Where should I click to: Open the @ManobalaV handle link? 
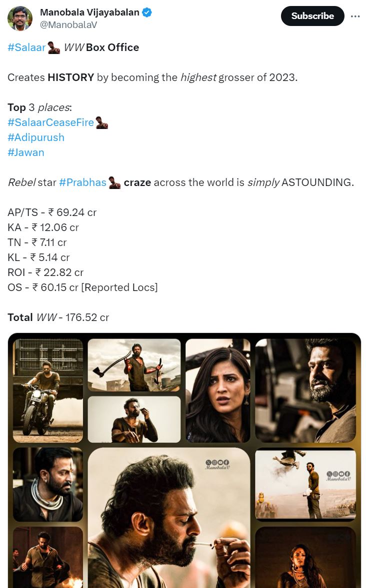[68, 25]
